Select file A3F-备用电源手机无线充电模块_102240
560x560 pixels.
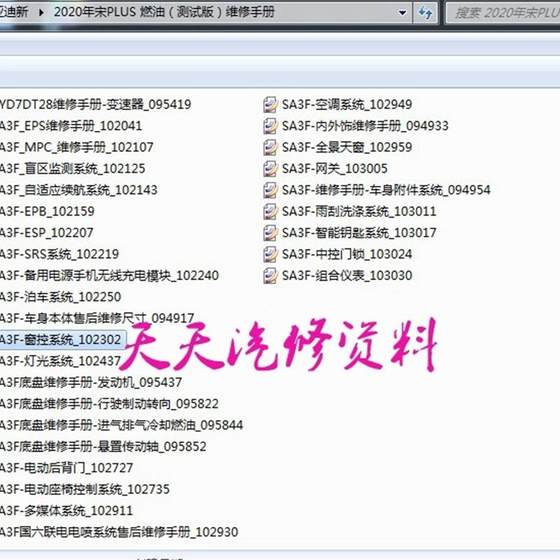click(109, 276)
